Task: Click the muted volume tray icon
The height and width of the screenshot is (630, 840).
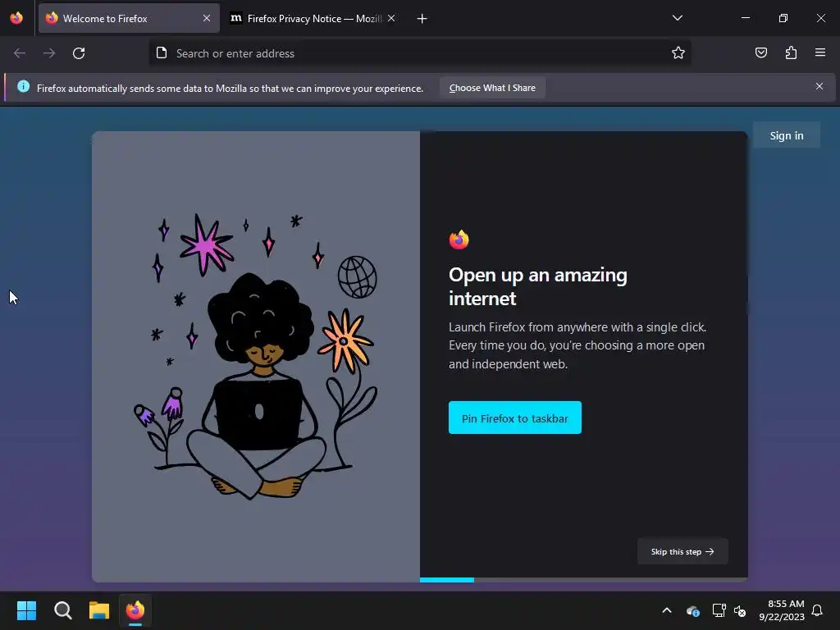Action: coord(741,610)
